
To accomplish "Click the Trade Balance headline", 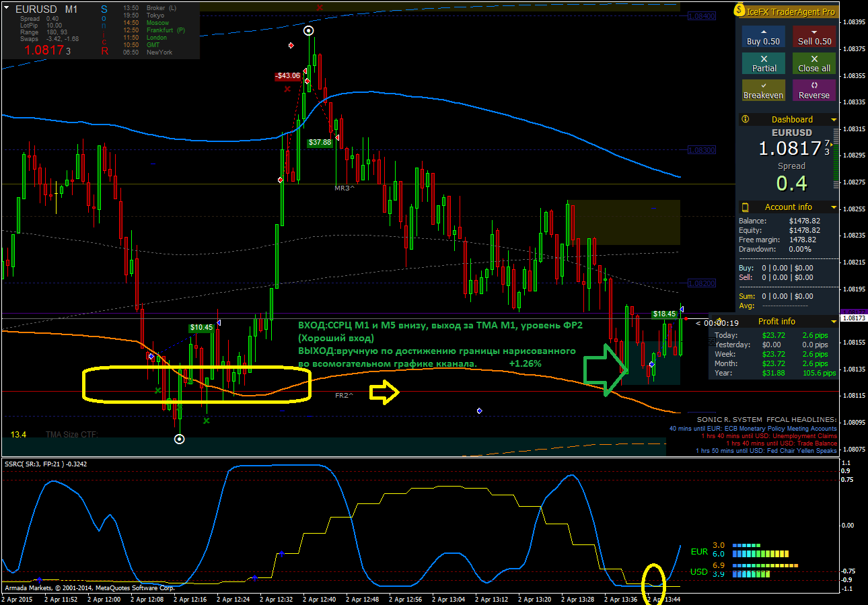I will (782, 443).
